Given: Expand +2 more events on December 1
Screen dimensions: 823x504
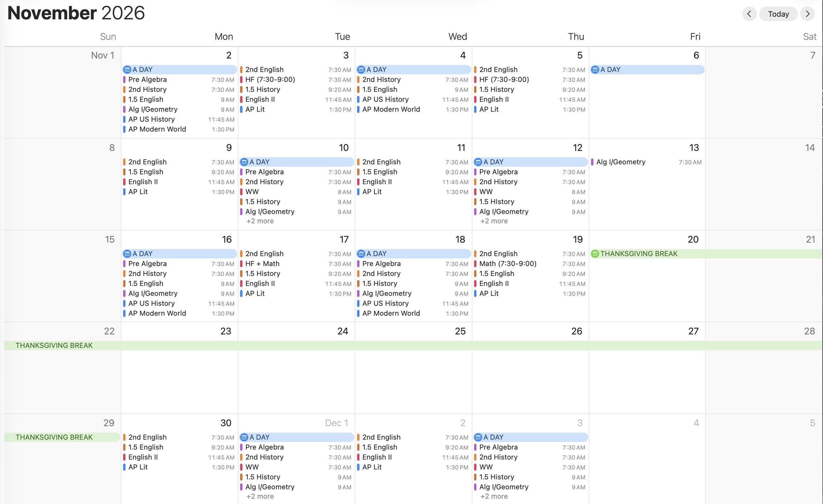Looking at the screenshot, I should (260, 496).
